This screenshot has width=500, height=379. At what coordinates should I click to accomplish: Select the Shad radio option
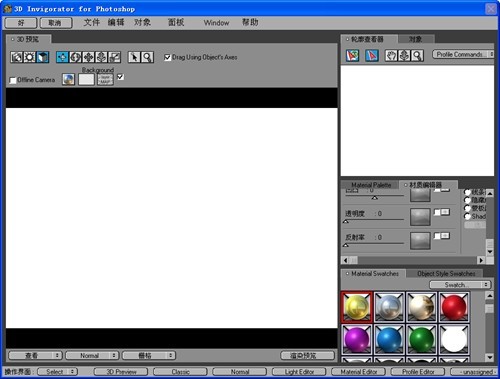pos(468,216)
